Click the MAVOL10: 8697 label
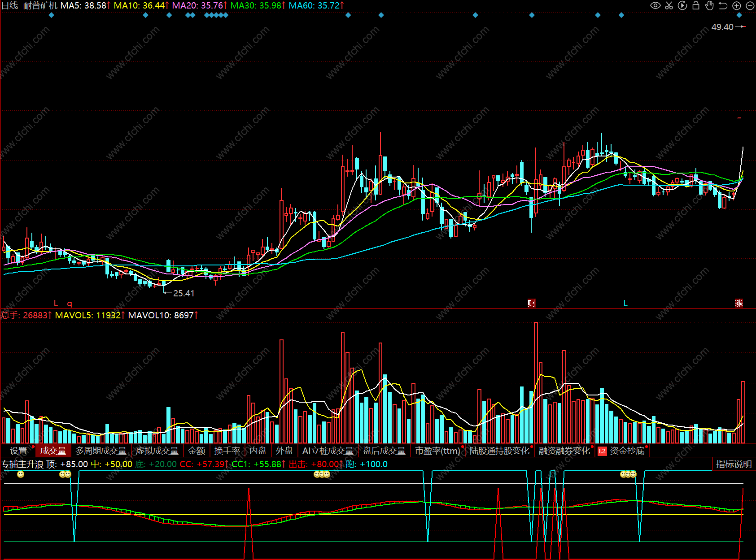This screenshot has height=560, width=756. point(163,315)
